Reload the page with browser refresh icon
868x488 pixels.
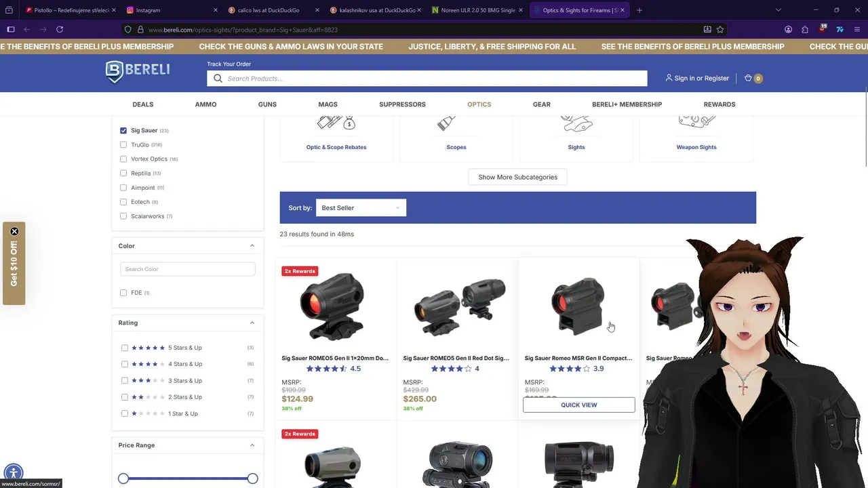click(60, 29)
